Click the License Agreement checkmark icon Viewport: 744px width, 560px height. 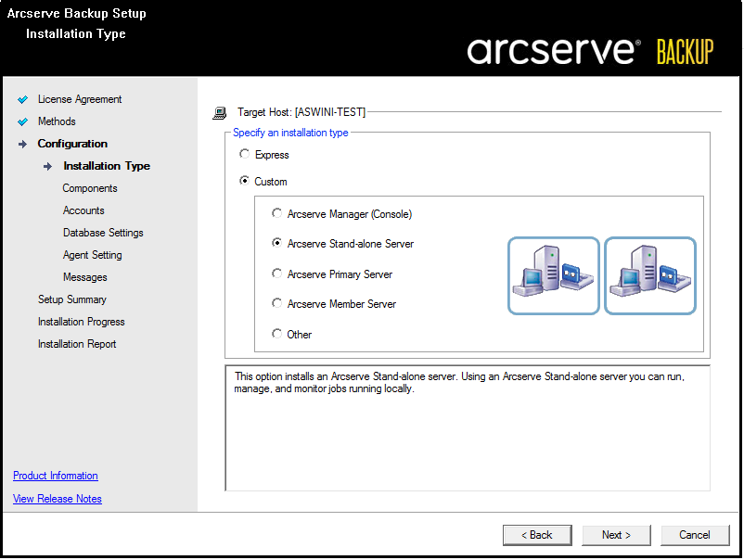23,100
